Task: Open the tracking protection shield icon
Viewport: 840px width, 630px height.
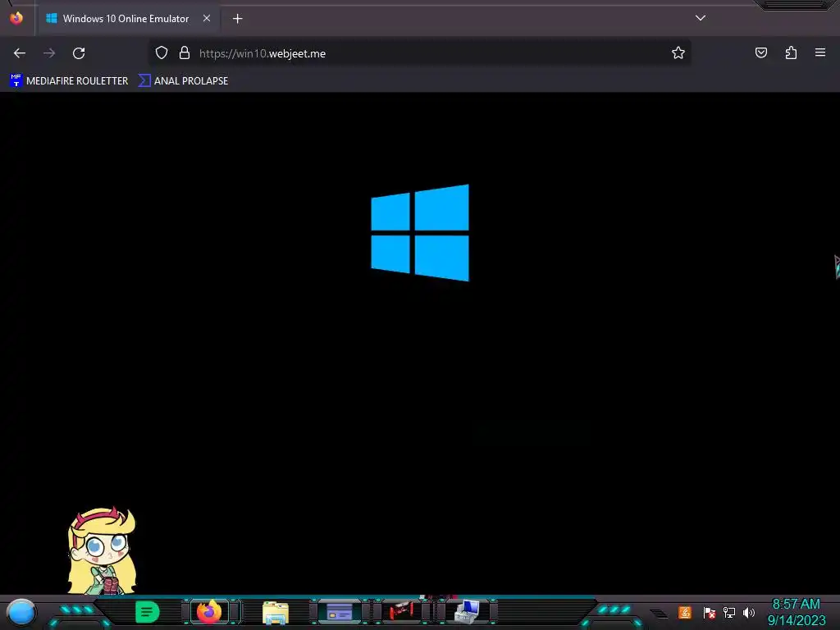Action: (162, 52)
